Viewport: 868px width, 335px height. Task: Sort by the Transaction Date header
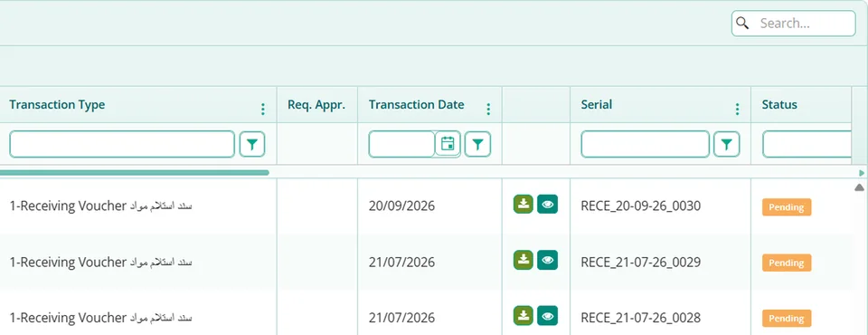416,104
